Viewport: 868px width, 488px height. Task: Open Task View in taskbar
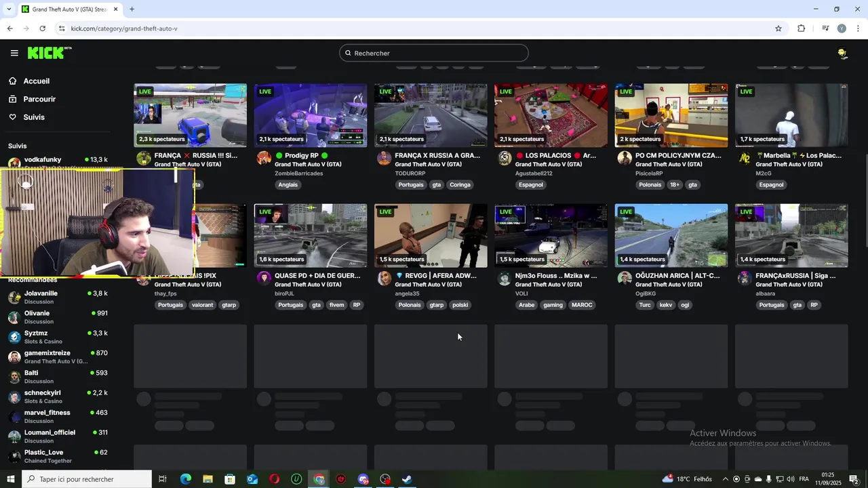(163, 479)
